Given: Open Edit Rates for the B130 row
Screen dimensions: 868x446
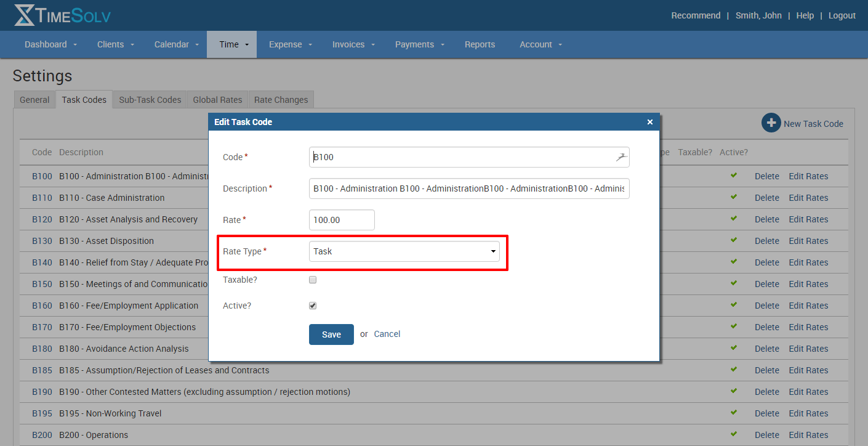Looking at the screenshot, I should (x=808, y=240).
